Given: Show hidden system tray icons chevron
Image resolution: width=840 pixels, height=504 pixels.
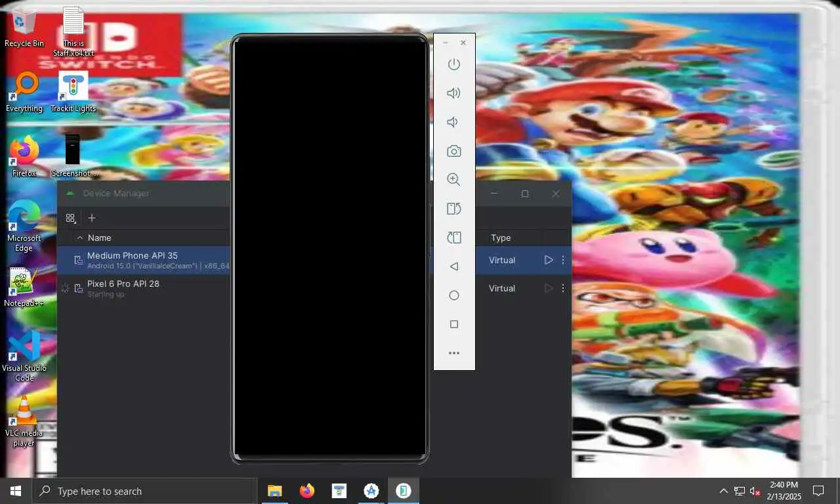Looking at the screenshot, I should coord(724,491).
